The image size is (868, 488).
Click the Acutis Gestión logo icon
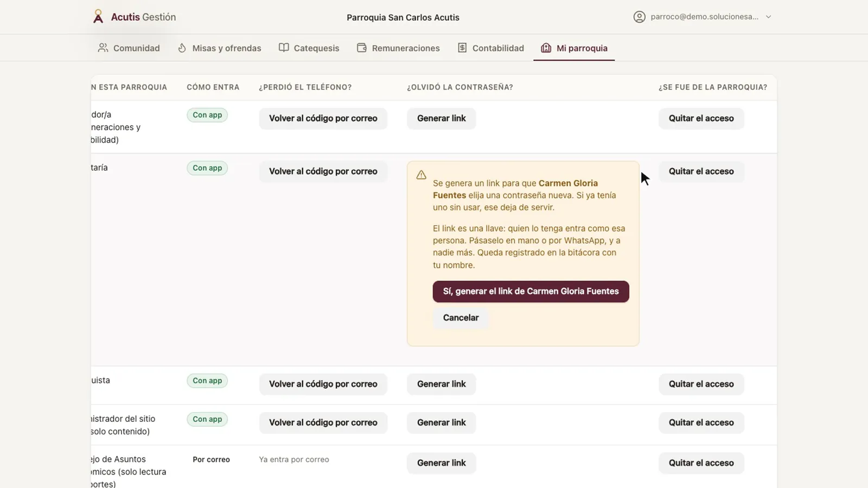98,17
